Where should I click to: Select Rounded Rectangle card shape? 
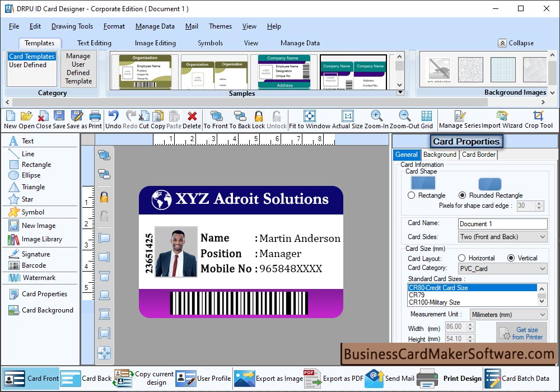point(462,195)
